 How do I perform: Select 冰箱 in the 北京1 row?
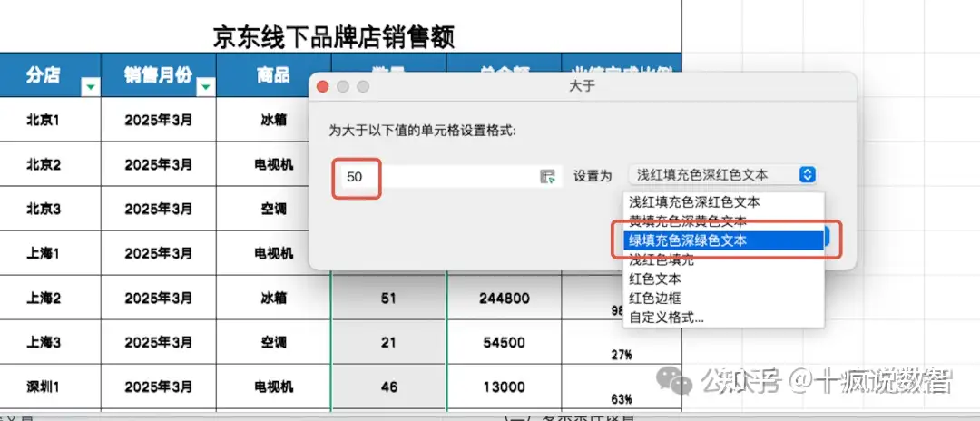click(x=274, y=120)
